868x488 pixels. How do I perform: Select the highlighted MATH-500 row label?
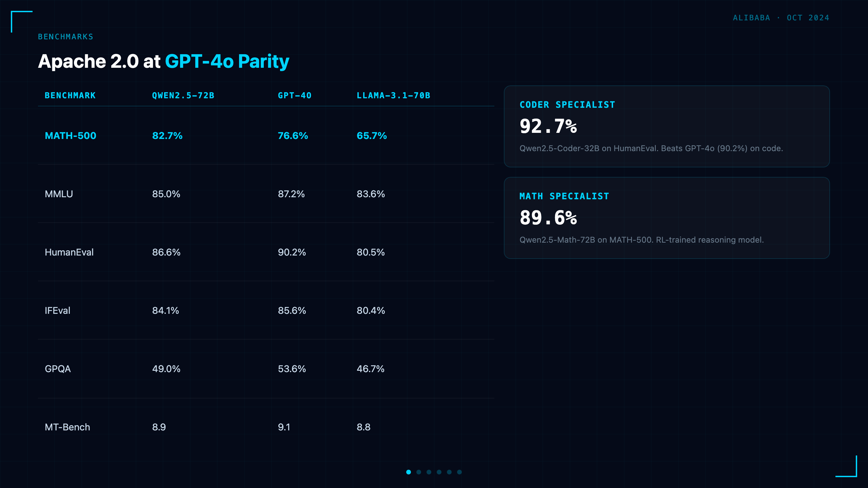click(71, 136)
